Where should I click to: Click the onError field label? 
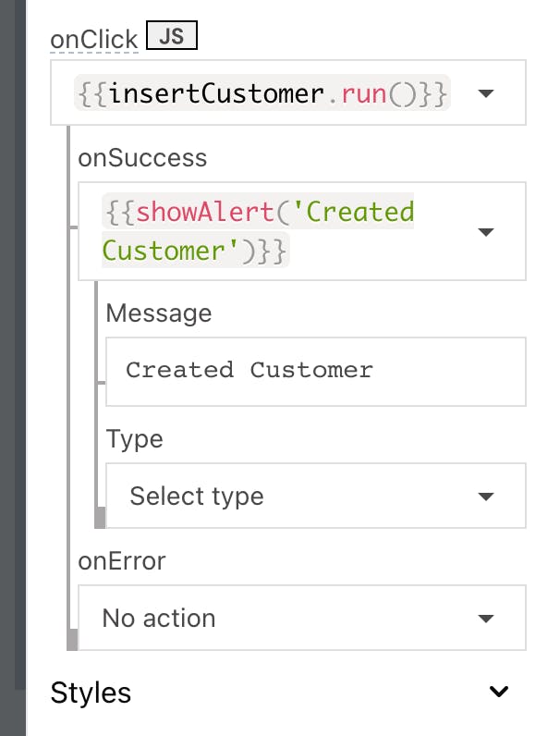(x=121, y=561)
